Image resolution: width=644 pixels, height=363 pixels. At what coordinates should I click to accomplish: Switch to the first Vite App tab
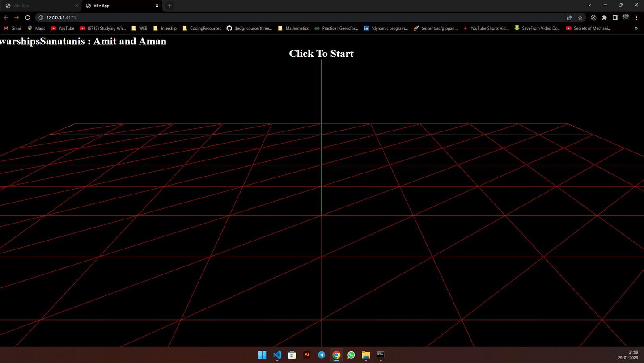(x=41, y=6)
